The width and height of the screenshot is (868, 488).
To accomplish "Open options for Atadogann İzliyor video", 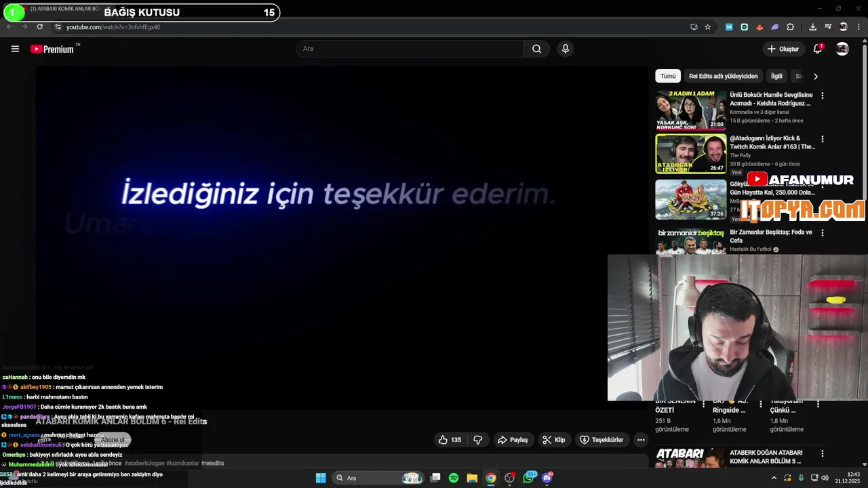I will pos(823,139).
